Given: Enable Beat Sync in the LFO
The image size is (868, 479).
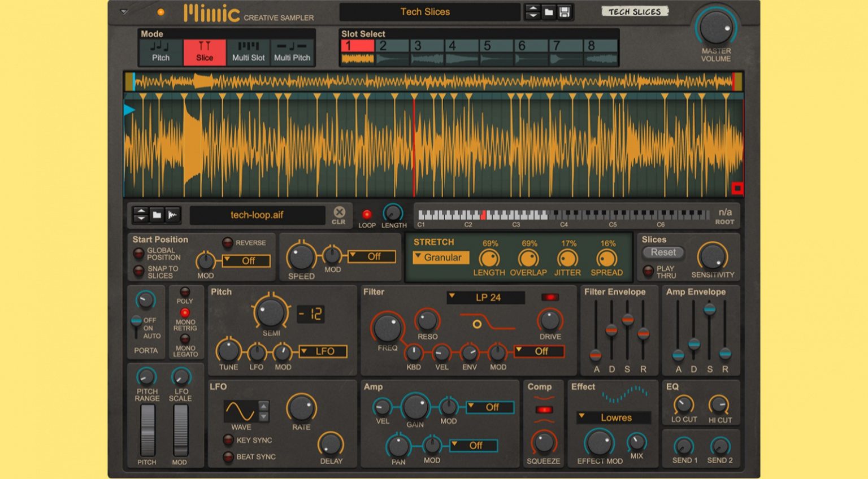Looking at the screenshot, I should tap(229, 457).
